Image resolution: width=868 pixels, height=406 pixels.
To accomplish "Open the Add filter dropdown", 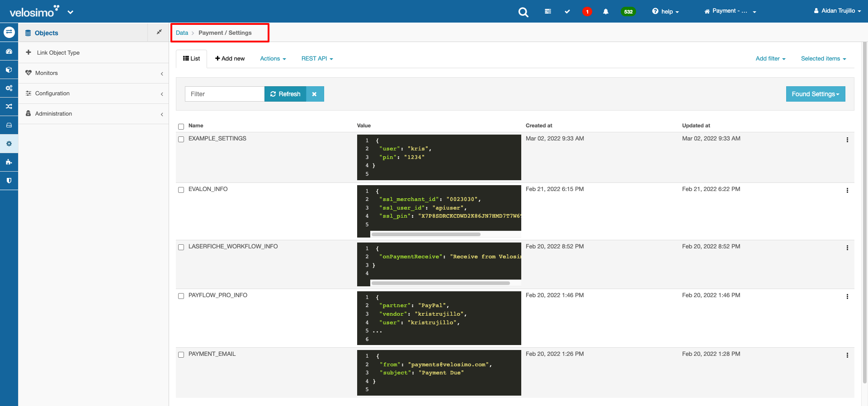I will point(770,59).
